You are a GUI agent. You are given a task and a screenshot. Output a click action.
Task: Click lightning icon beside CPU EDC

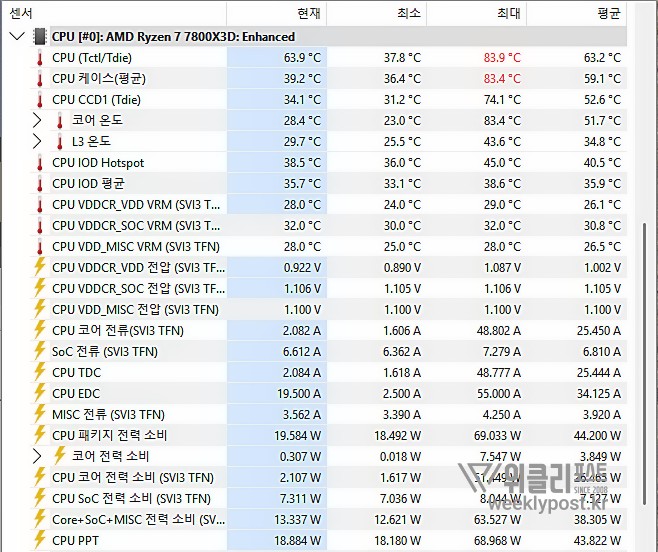tap(40, 393)
